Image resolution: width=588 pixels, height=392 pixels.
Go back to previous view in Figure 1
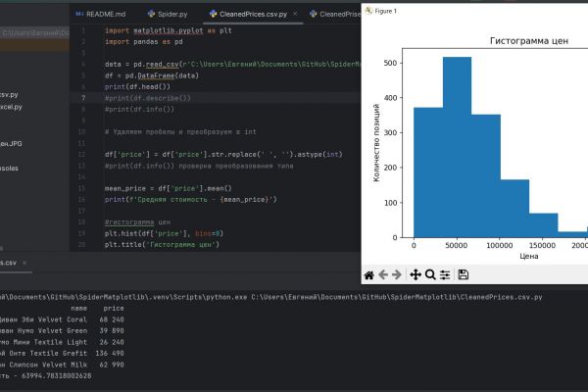(383, 275)
